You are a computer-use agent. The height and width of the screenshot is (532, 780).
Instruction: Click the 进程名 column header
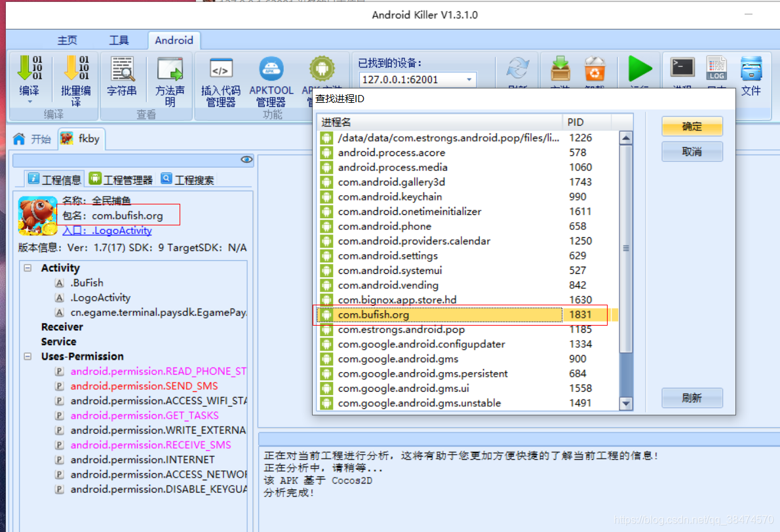[440, 123]
